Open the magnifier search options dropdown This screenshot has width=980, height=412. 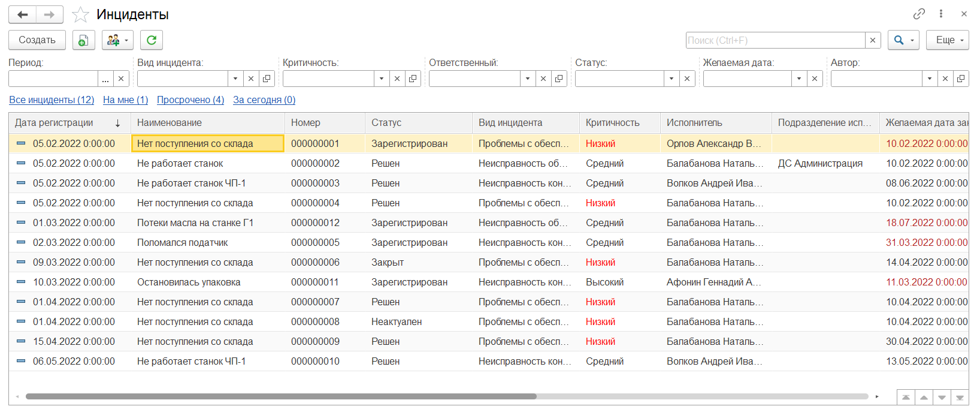(903, 40)
